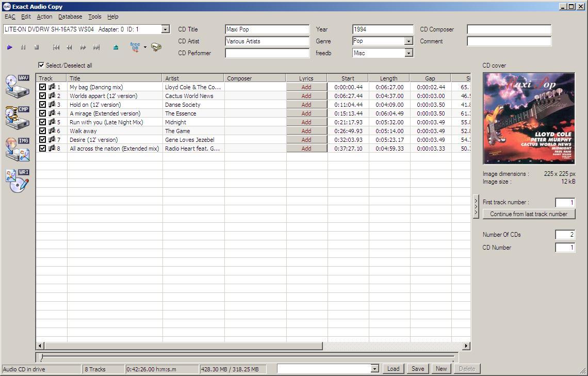
Task: Open the CD drive selection dropdown
Action: click(x=165, y=29)
